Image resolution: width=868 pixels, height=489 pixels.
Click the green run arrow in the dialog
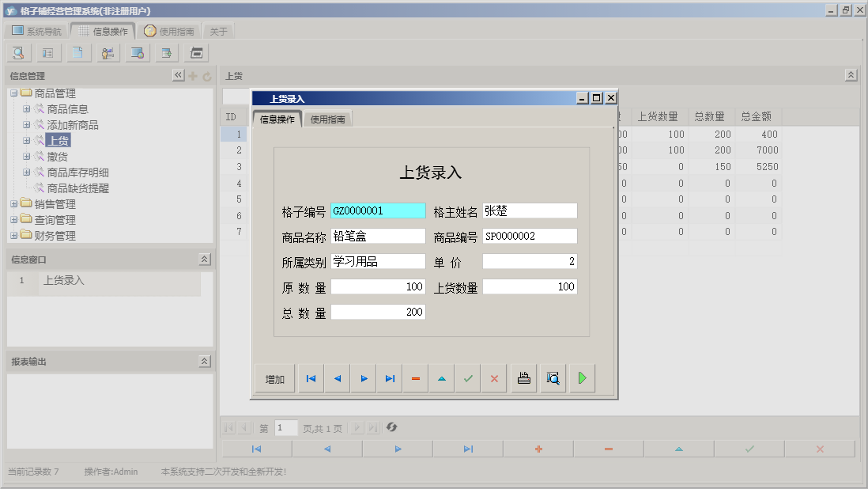pyautogui.click(x=582, y=377)
